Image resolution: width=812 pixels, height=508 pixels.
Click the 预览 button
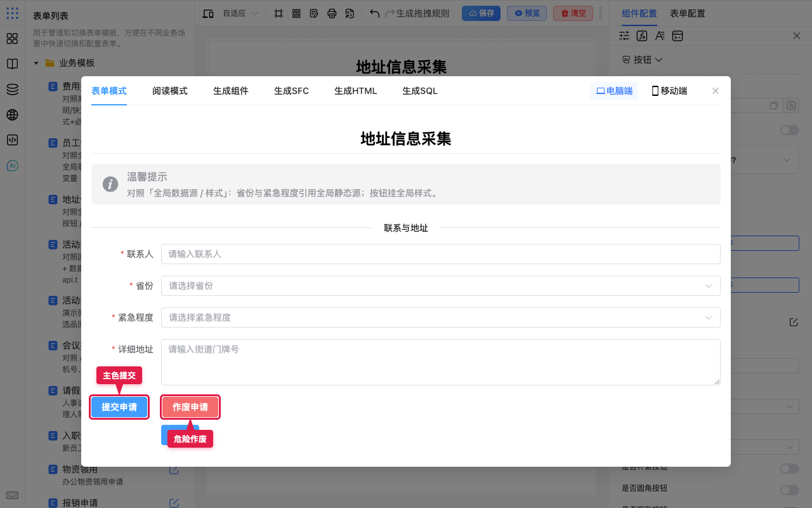pos(527,13)
